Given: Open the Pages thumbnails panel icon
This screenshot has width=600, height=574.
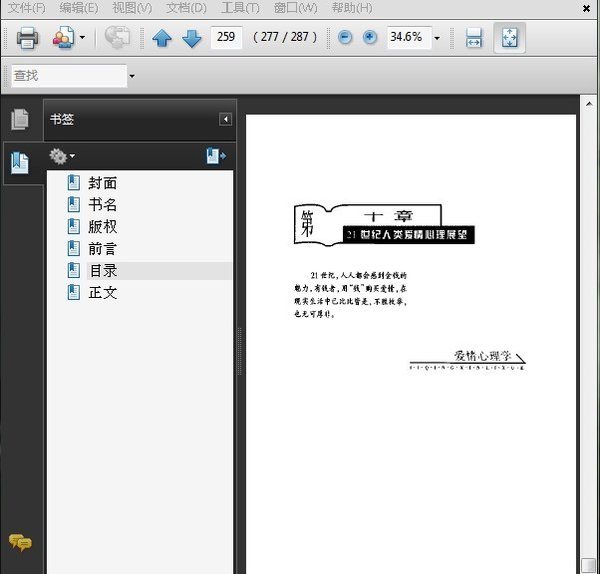Looking at the screenshot, I should tap(20, 119).
